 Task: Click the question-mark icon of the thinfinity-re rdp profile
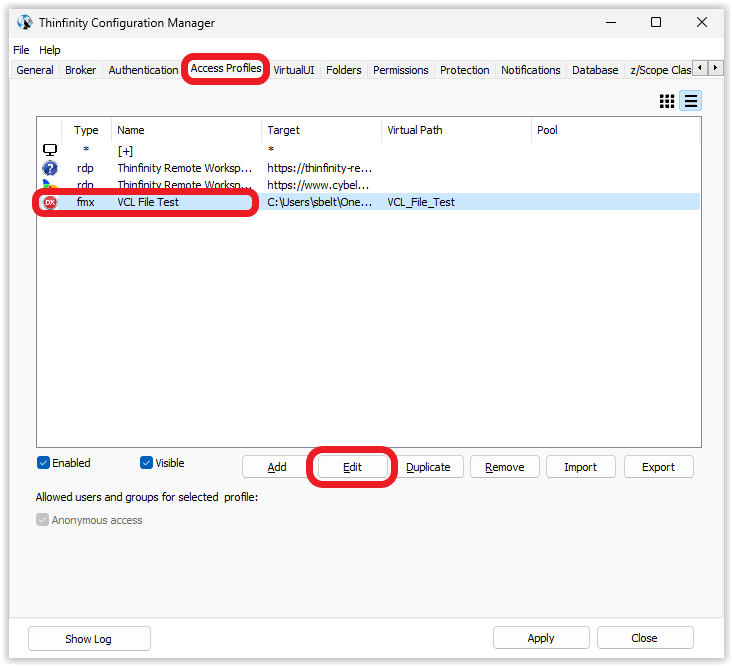50,168
